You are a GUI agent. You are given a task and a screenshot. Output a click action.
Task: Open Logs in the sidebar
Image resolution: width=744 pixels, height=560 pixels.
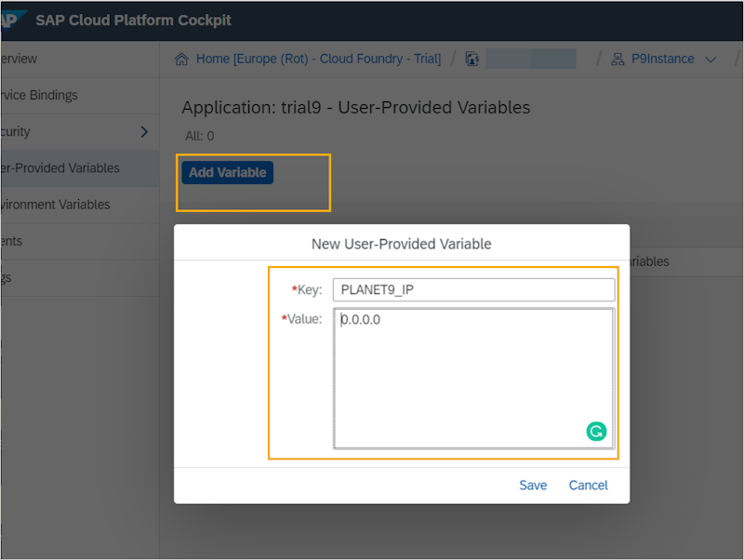point(7,277)
